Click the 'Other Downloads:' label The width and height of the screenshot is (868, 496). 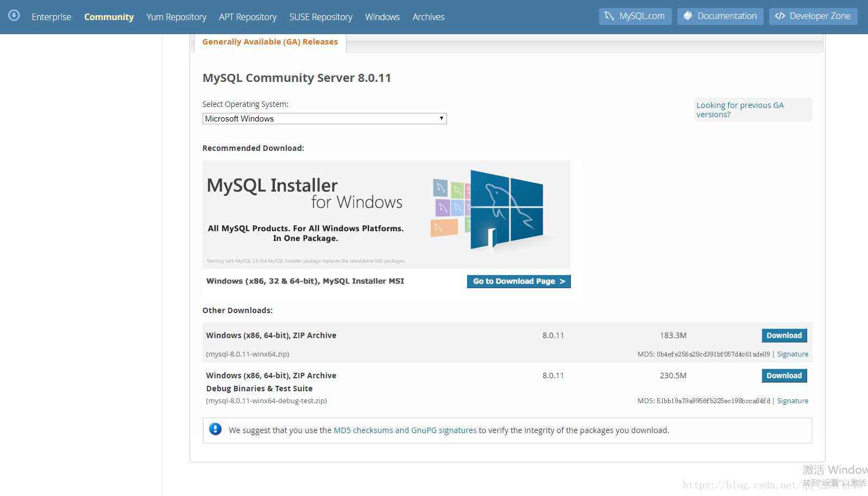point(237,310)
